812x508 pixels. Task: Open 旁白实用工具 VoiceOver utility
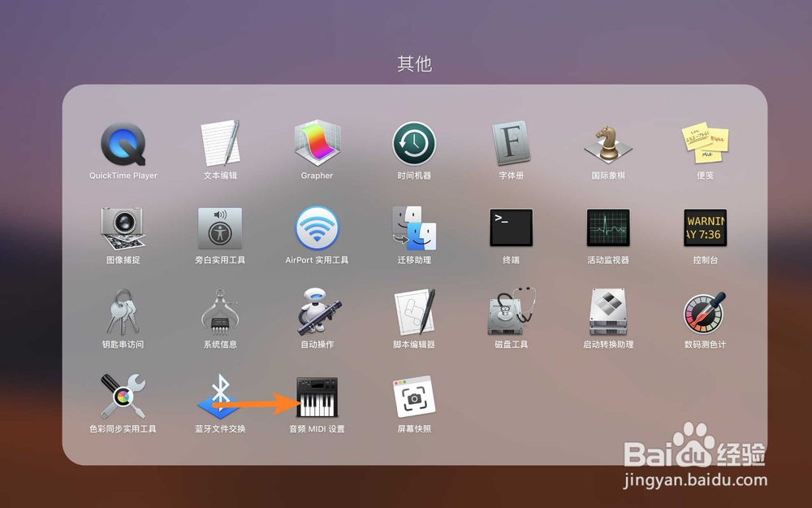coord(220,228)
